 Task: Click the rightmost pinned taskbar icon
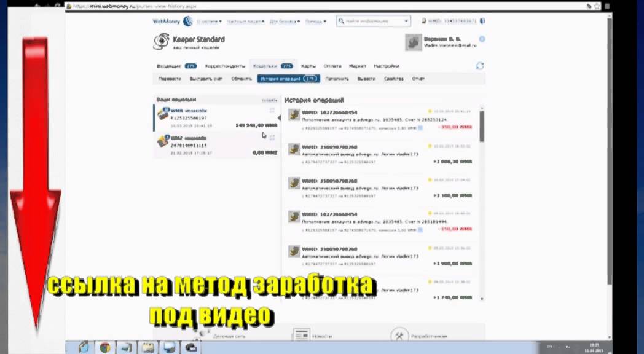(190, 347)
